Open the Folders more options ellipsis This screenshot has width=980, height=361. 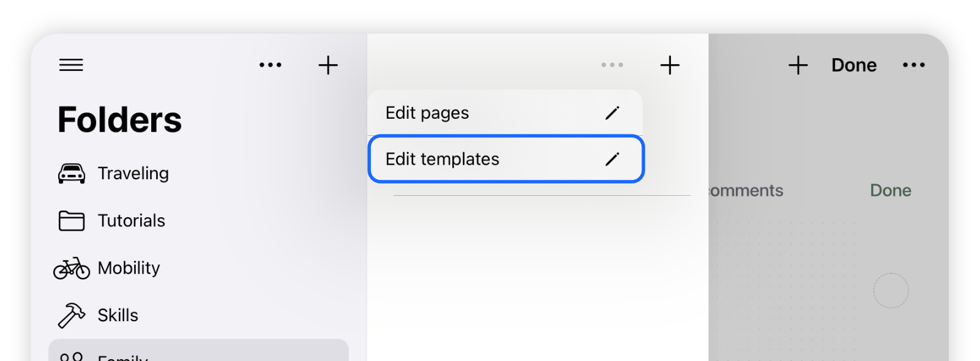(271, 65)
